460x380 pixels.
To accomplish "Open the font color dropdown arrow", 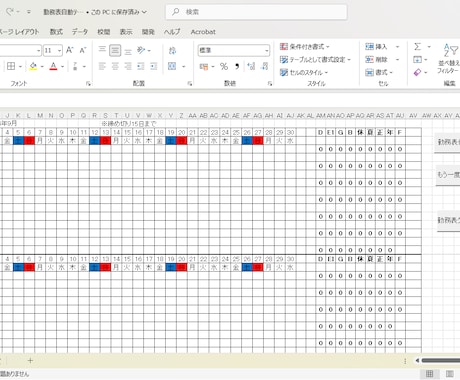I will [x=62, y=66].
